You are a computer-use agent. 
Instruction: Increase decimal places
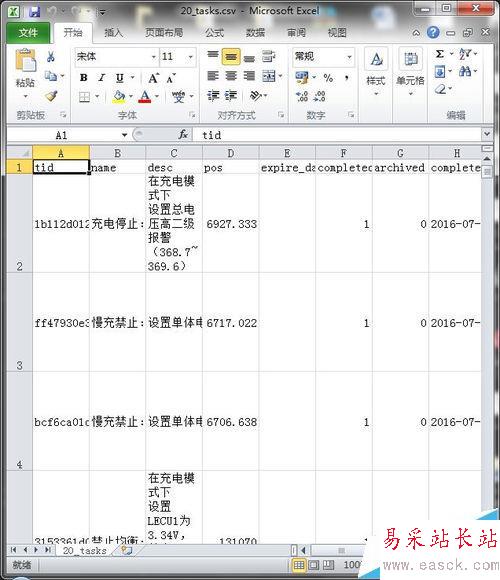click(302, 97)
